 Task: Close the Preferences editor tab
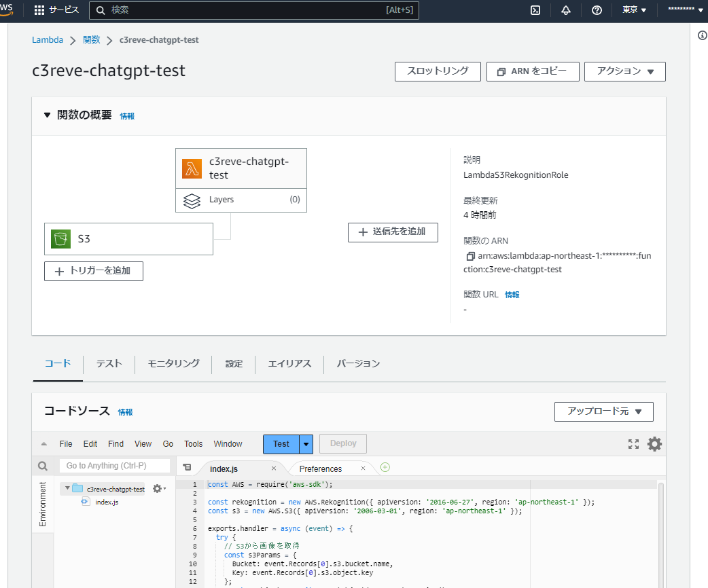pyautogui.click(x=363, y=468)
